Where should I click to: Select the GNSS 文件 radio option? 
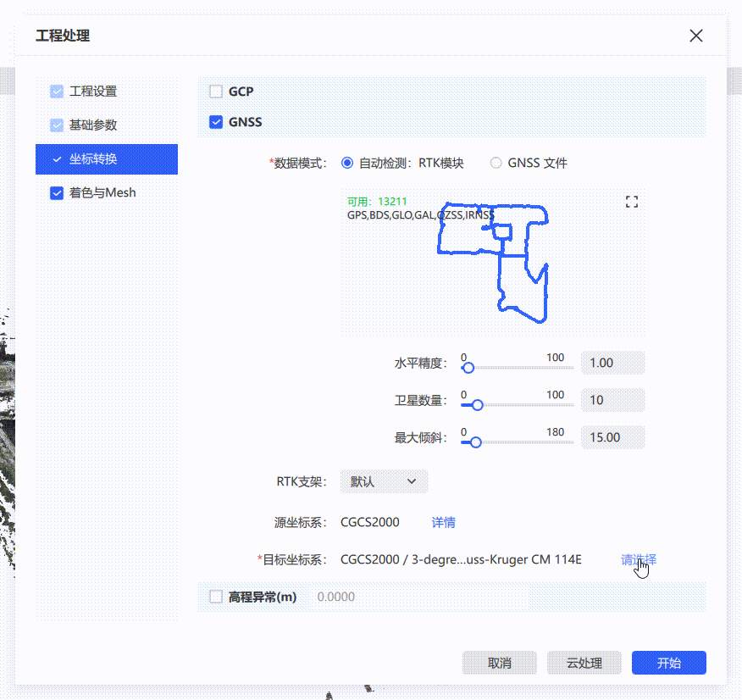tap(496, 163)
